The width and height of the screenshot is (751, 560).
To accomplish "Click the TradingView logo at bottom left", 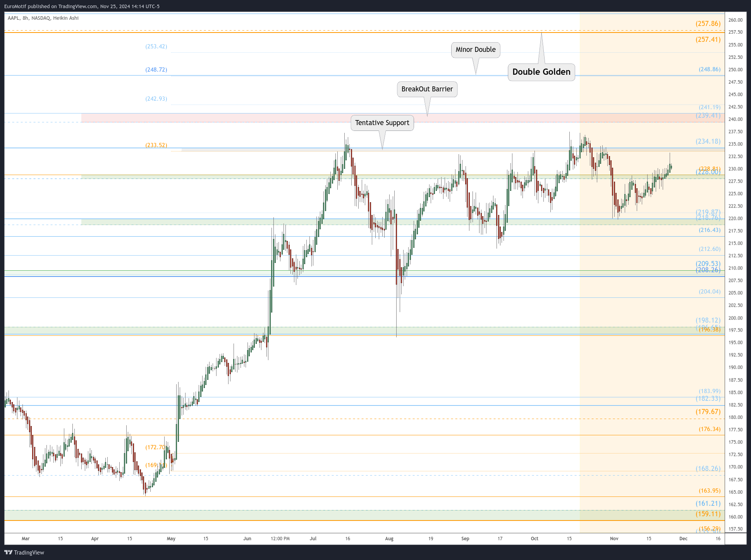I will point(24,552).
